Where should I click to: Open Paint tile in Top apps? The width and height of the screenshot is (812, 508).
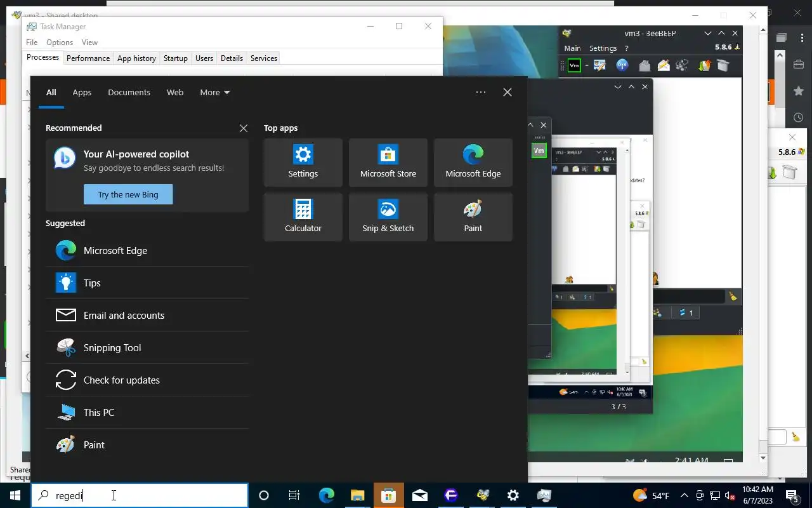[x=473, y=217]
